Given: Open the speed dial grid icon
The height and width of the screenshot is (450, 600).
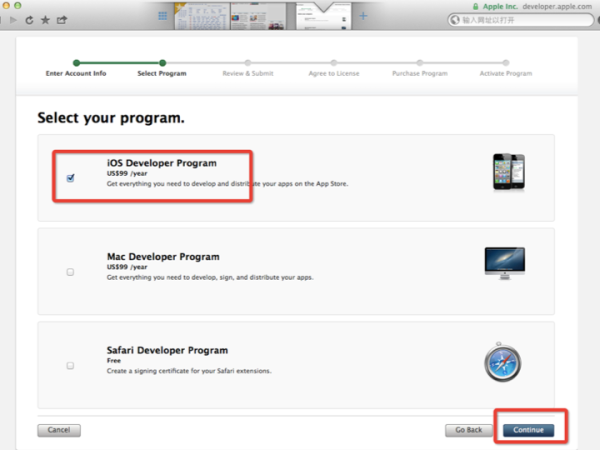Looking at the screenshot, I should (163, 16).
